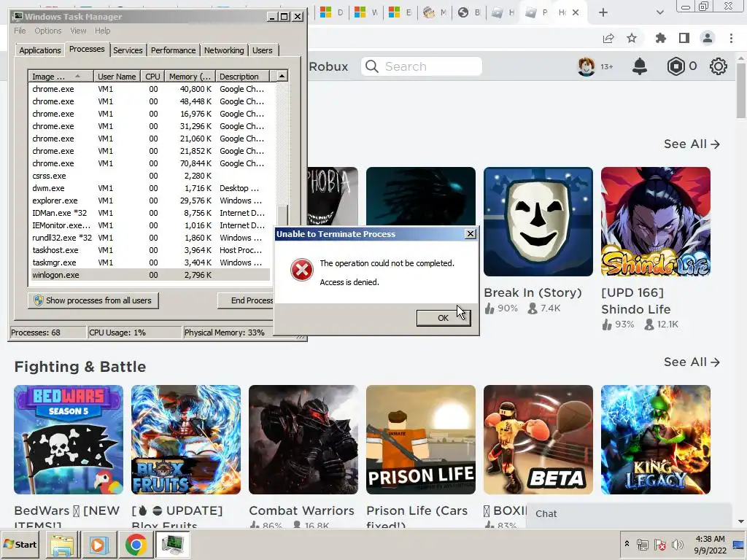Click the process list scroll-up arrow
747x560 pixels.
(282, 76)
